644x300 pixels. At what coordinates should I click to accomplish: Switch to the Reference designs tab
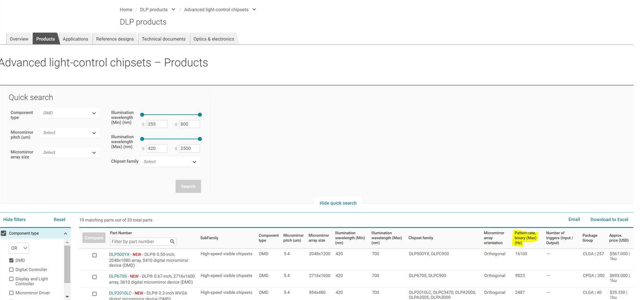pos(115,39)
